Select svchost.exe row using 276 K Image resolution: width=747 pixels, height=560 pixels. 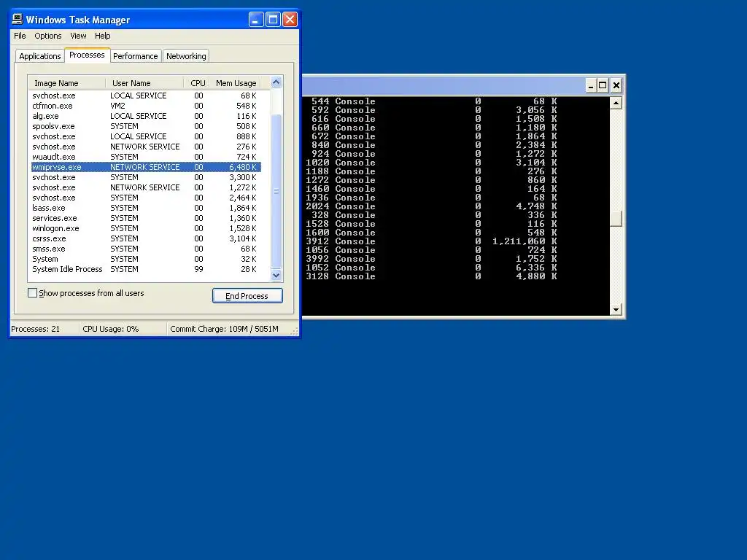[146, 147]
